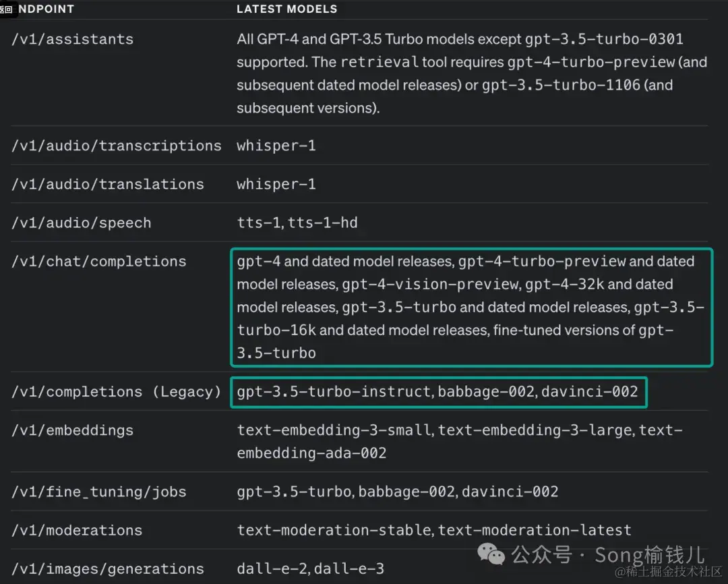The image size is (728, 584).
Task: Click gpt-4-turbo-preview in the chat/completions row
Action: pos(542,261)
